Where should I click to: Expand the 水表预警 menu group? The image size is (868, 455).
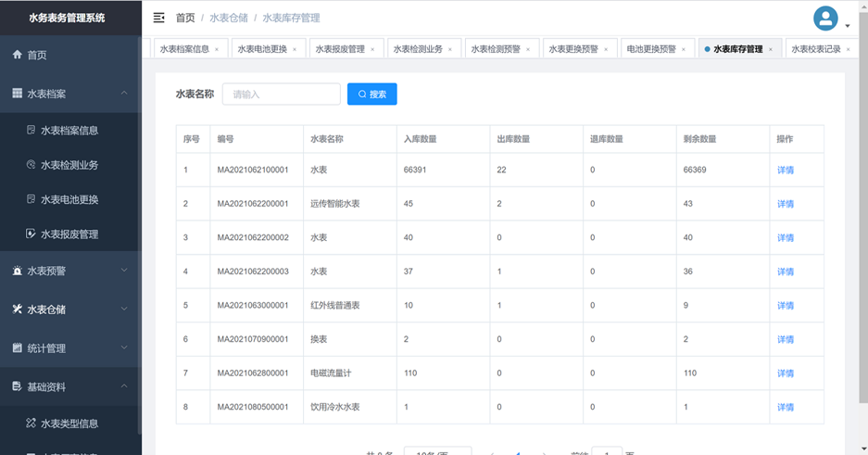click(124, 271)
